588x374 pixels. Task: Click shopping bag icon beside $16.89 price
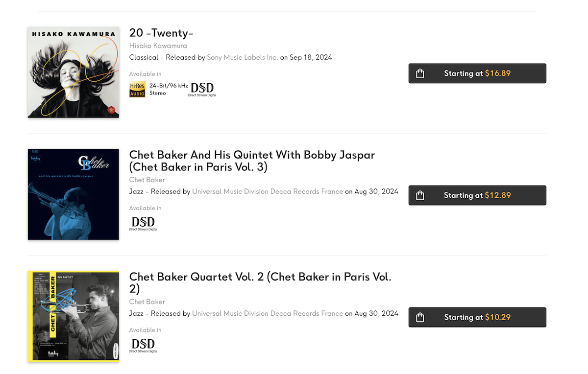420,73
